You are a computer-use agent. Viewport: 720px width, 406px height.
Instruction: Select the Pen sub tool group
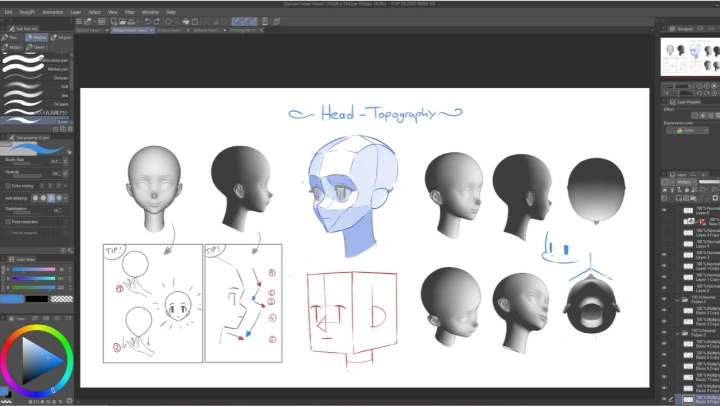coord(10,37)
